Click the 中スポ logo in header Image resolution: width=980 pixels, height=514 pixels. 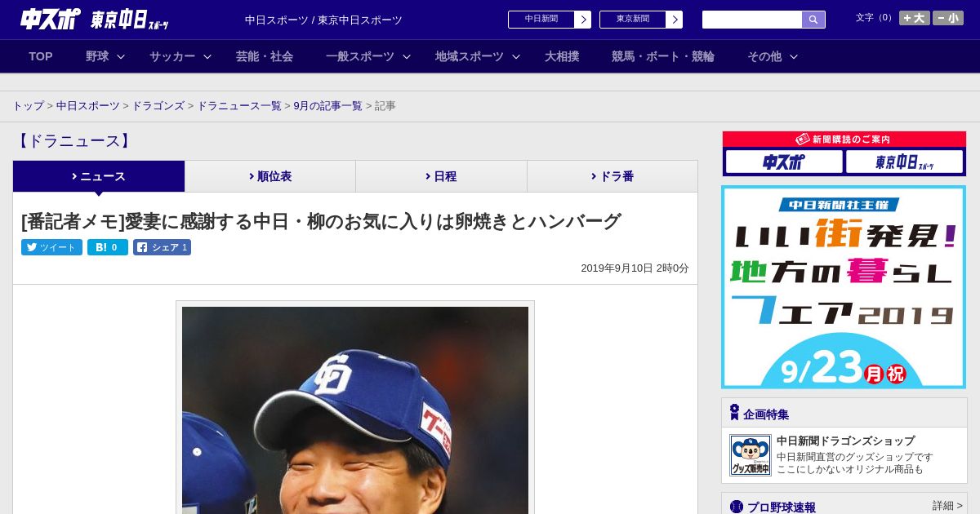(x=50, y=19)
